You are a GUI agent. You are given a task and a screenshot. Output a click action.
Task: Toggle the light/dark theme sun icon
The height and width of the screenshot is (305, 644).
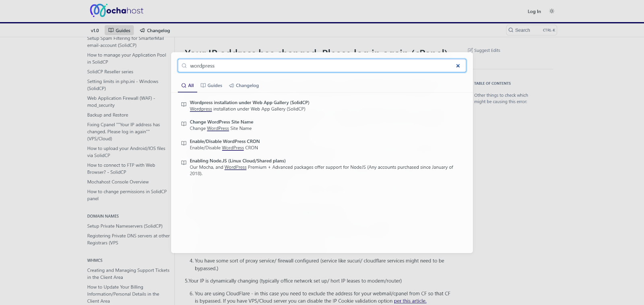(552, 11)
